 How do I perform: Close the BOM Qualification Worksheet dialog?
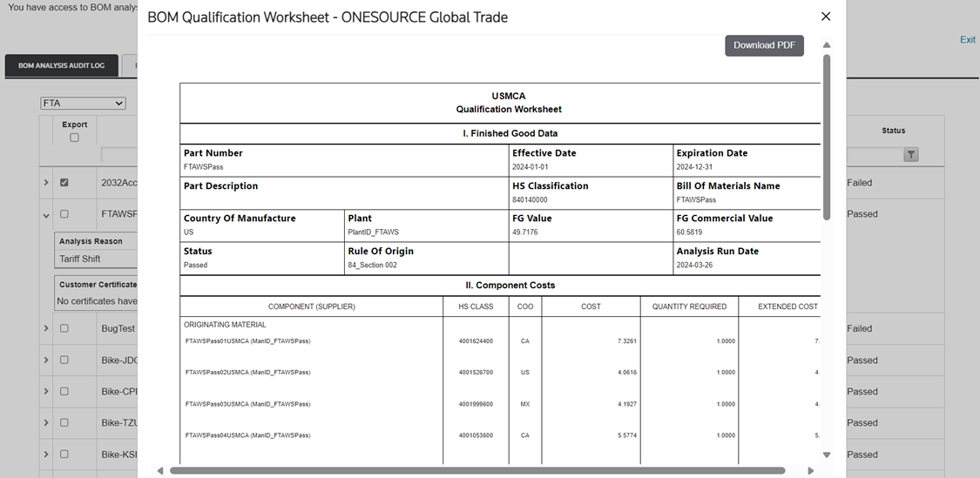(826, 17)
